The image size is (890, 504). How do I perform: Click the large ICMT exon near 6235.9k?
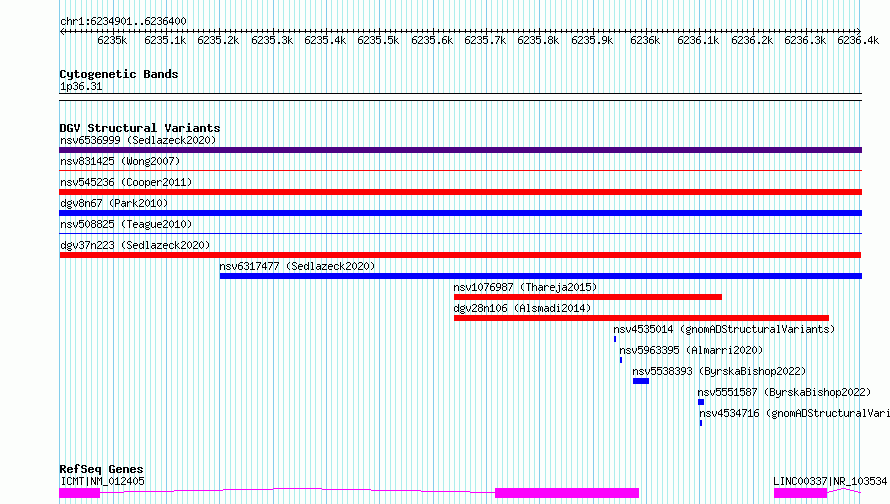point(567,493)
